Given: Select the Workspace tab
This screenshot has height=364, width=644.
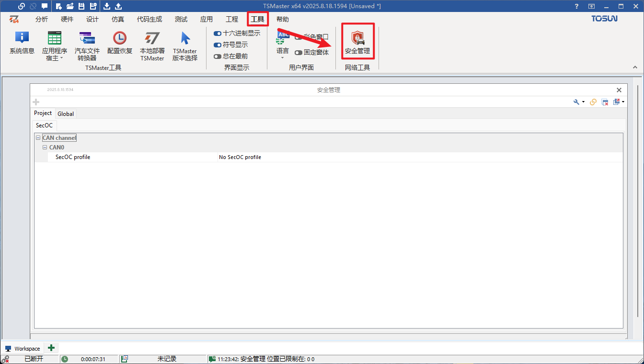Looking at the screenshot, I should (x=23, y=349).
